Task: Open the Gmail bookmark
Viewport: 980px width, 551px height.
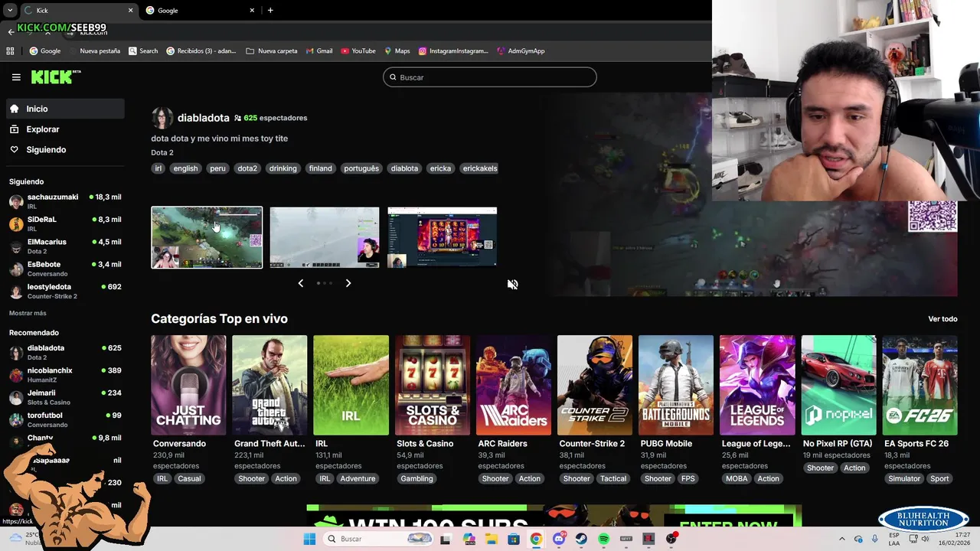Action: (319, 51)
